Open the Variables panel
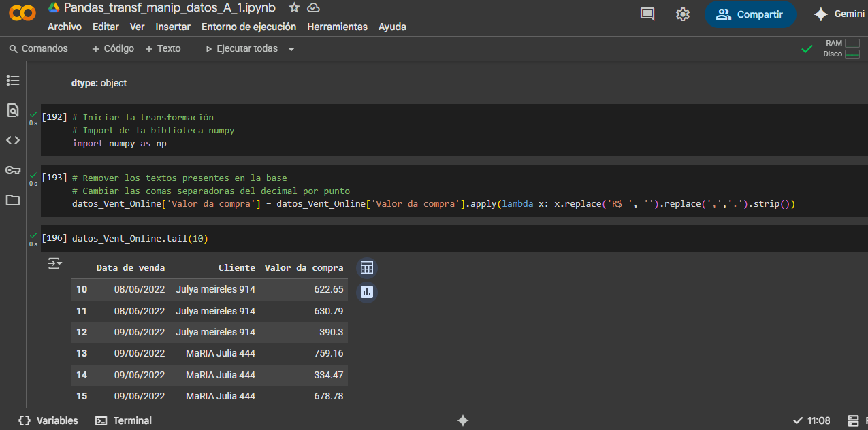The width and height of the screenshot is (868, 430). point(48,420)
